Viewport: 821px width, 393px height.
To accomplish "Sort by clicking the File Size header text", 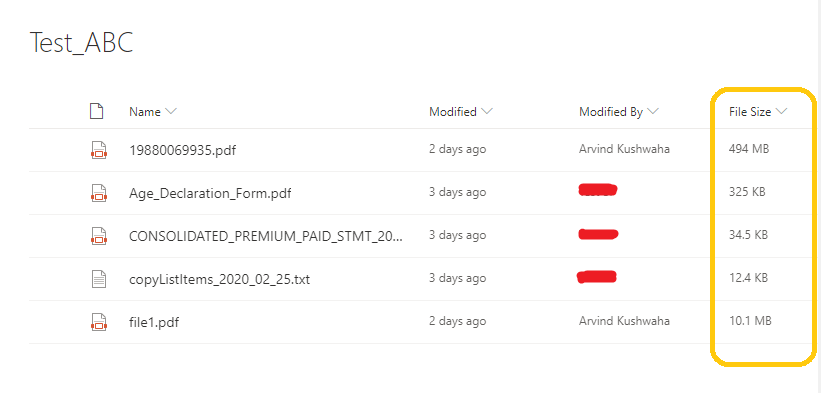I will [x=750, y=111].
